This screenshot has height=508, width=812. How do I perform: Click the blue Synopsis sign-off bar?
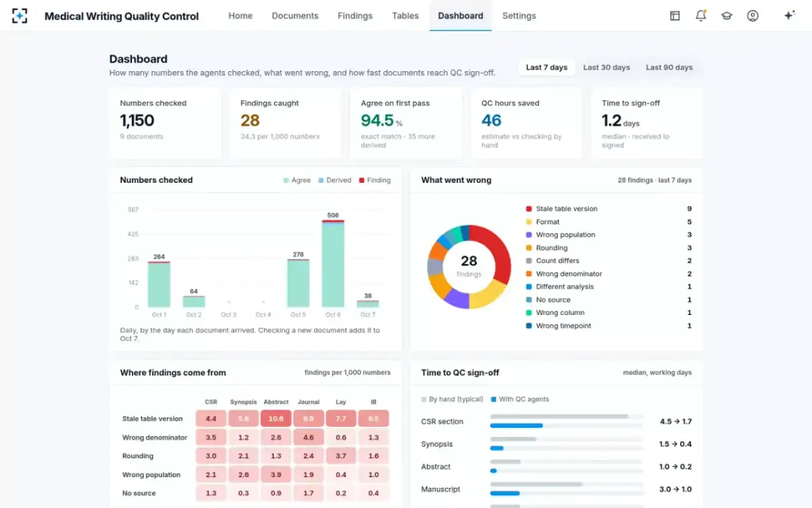[497, 448]
